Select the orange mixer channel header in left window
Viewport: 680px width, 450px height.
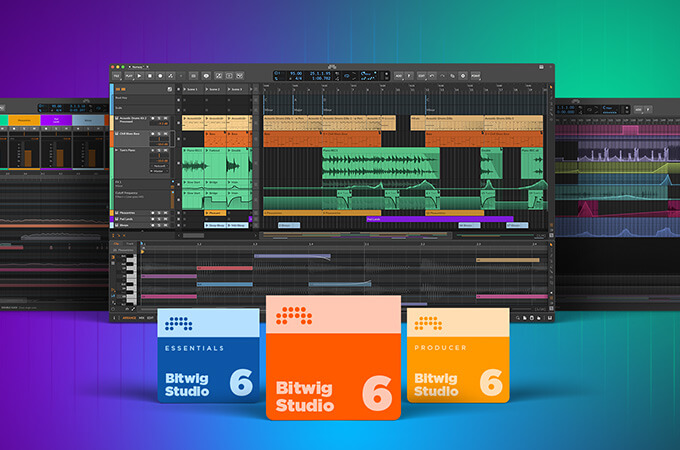click(24, 120)
